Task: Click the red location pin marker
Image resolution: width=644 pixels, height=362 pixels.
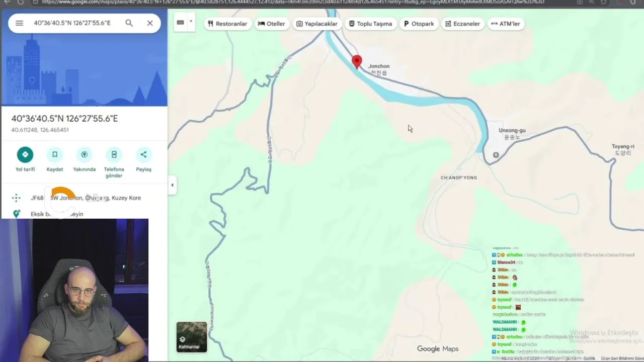Action: point(357,62)
